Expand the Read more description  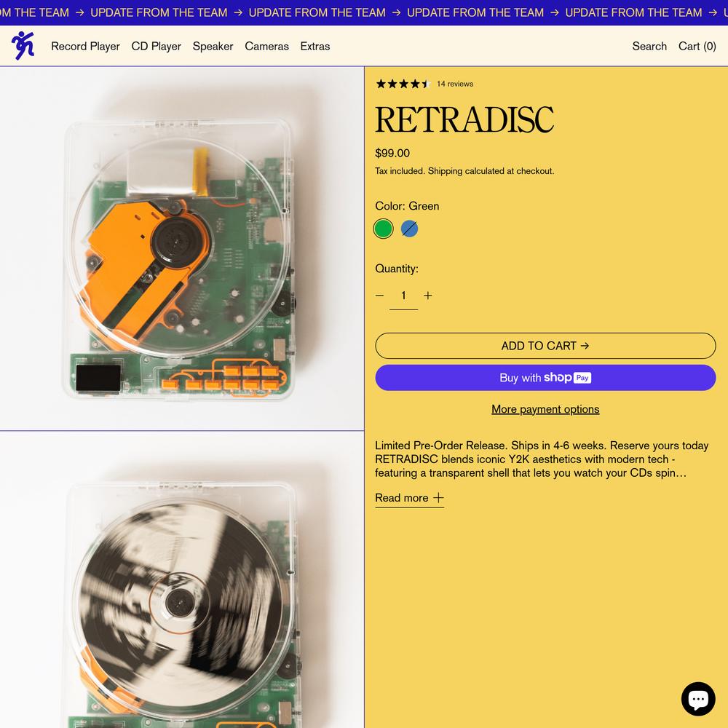(409, 498)
